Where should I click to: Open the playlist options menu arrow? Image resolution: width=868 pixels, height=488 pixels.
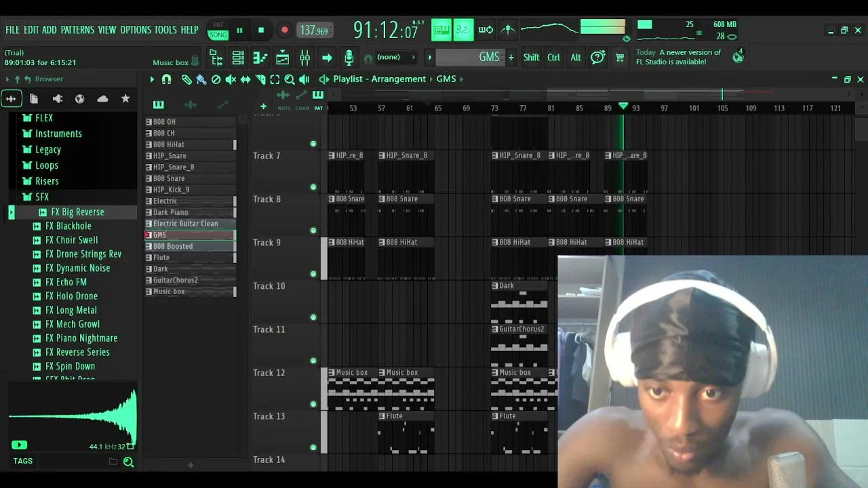(x=152, y=79)
